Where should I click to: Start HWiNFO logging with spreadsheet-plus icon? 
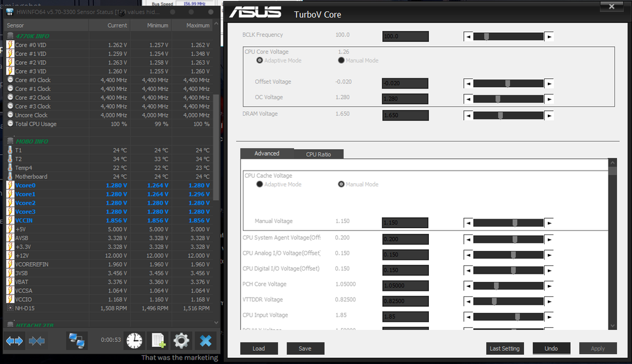(x=158, y=341)
